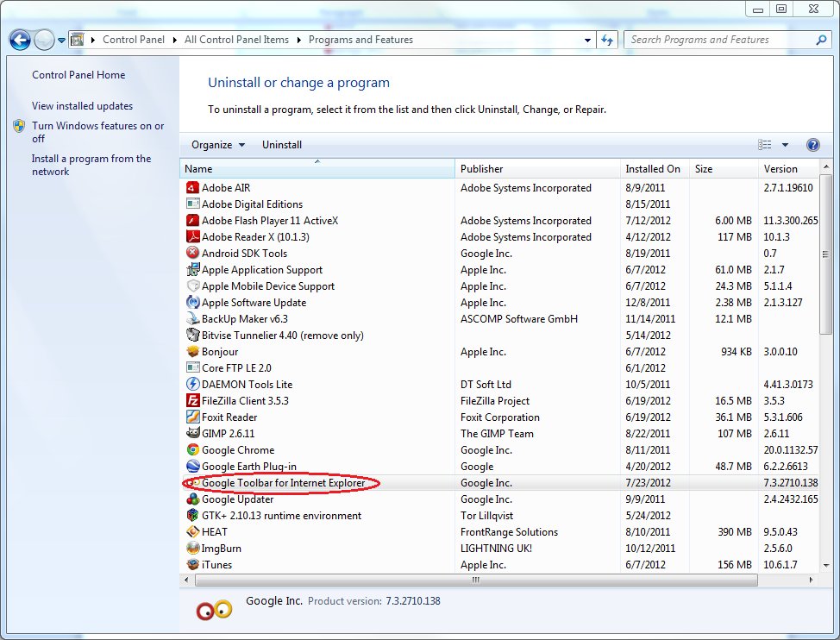Click the Search Programs and Features box
The width and height of the screenshot is (840, 640).
coord(720,40)
